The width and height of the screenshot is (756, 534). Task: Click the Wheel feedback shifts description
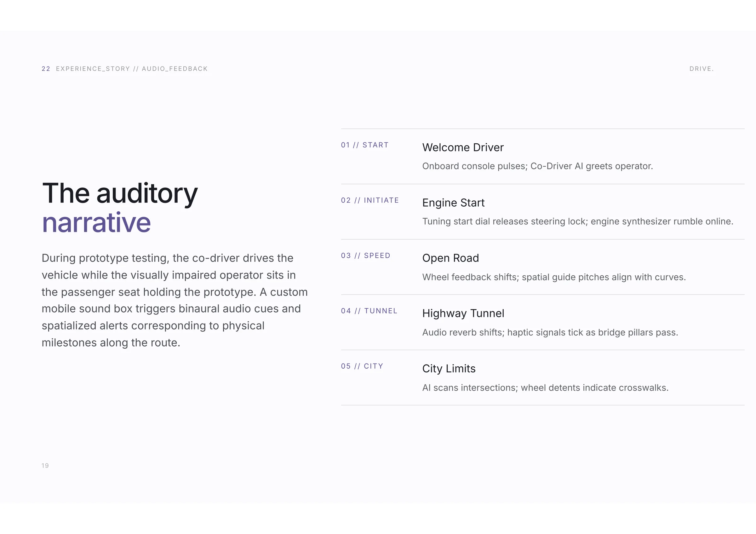coord(554,277)
